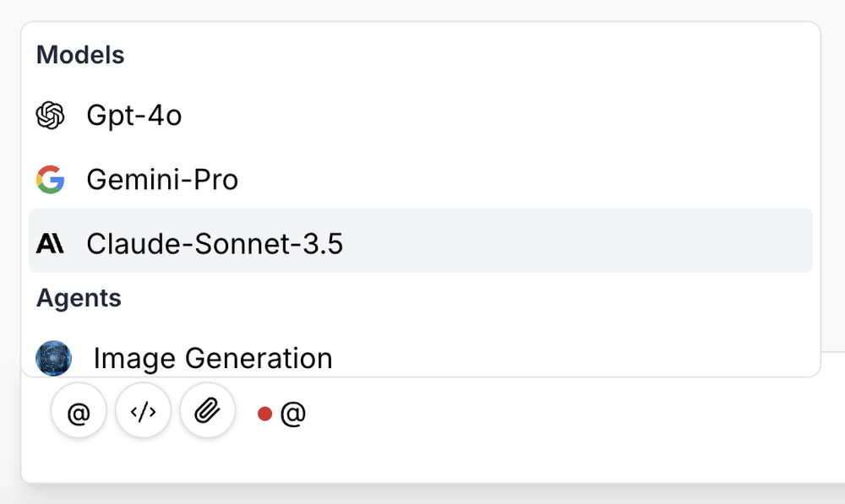
Task: Click the Agents section heading
Action: 79,298
